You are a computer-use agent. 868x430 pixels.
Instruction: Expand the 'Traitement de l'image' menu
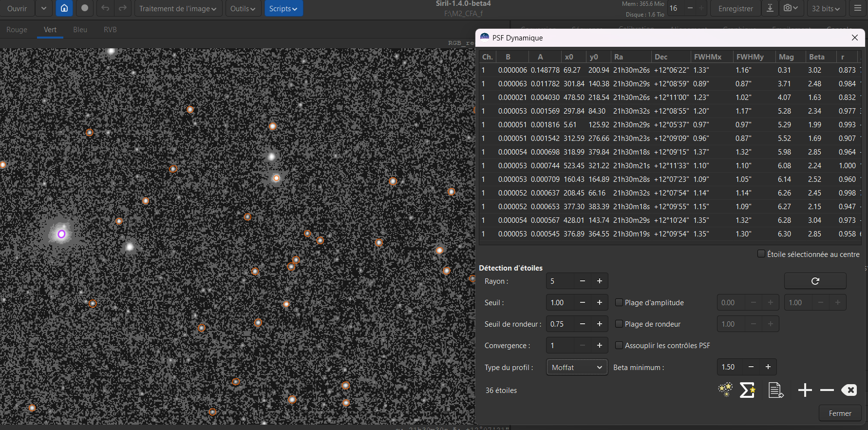(178, 9)
